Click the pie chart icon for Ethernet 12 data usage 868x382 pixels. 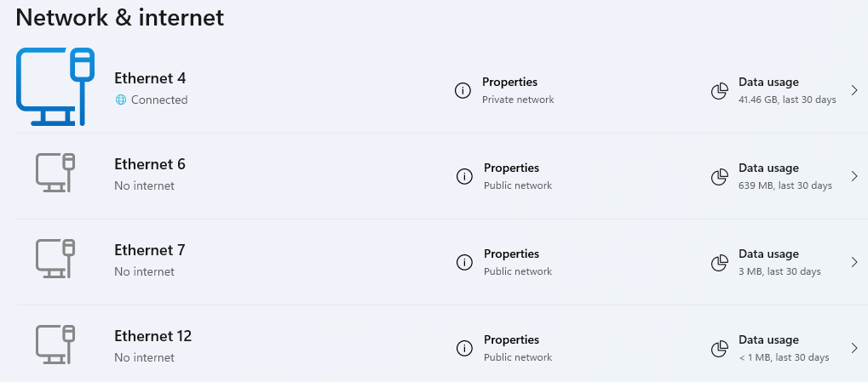[x=720, y=348]
